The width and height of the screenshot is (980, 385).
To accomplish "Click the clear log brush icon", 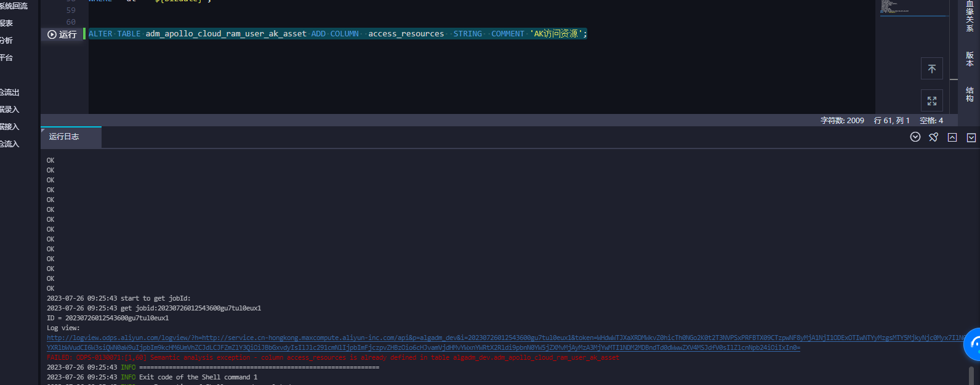I will (x=933, y=137).
